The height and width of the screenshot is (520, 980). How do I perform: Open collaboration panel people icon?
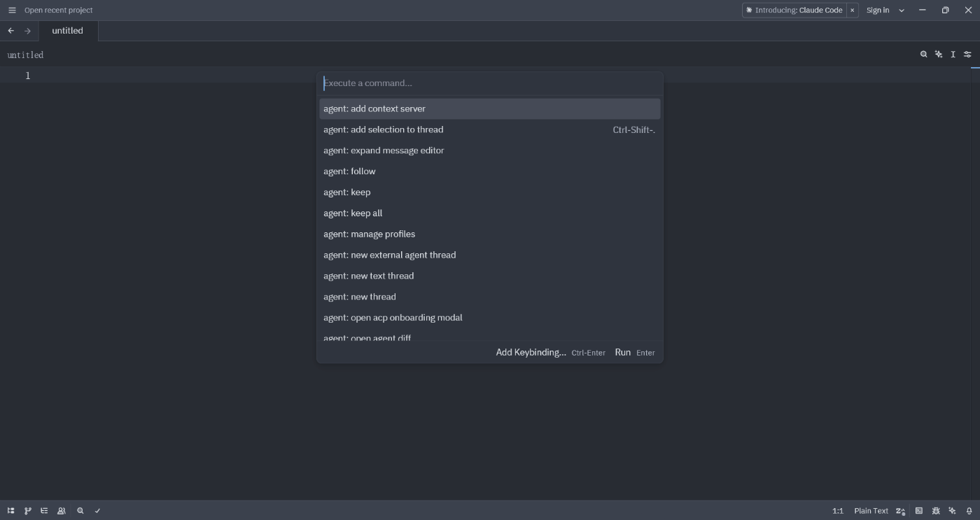coord(62,511)
